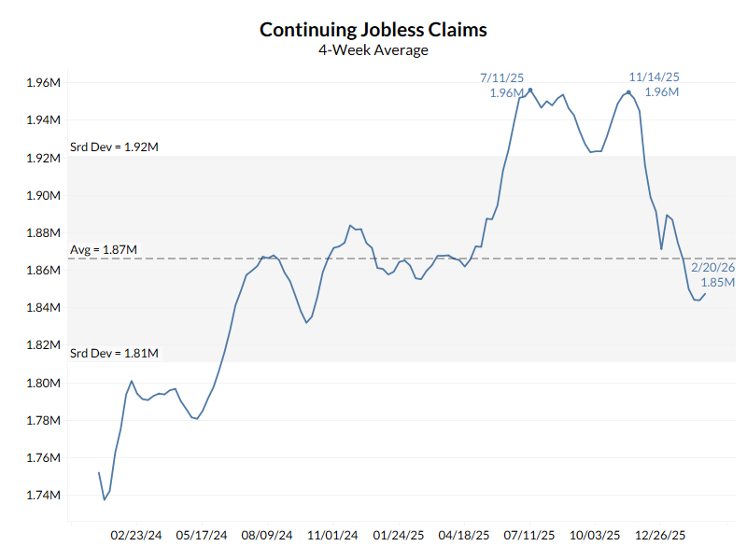Click the "Srd Dev = 1.92M" upper band label

pyautogui.click(x=114, y=147)
